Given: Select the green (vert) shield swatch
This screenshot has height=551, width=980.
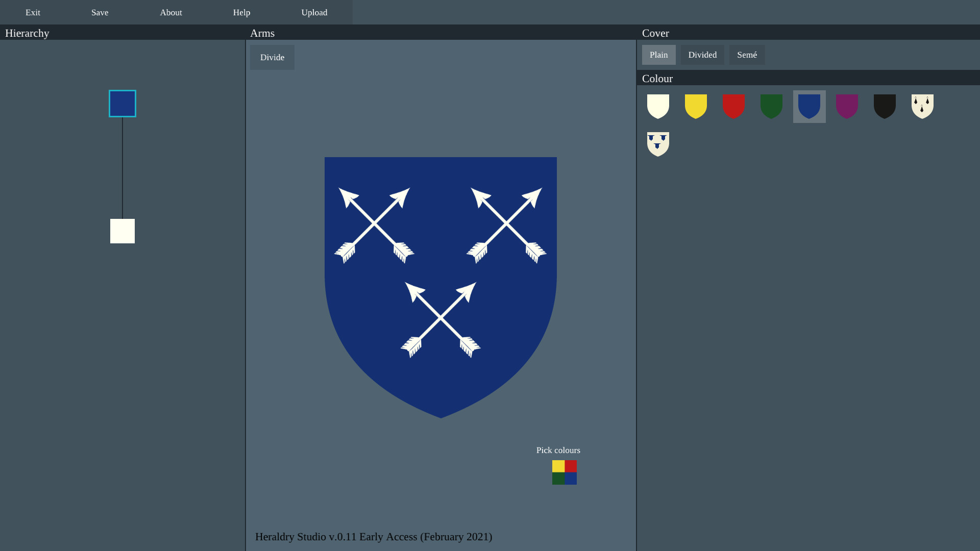Looking at the screenshot, I should (x=771, y=106).
